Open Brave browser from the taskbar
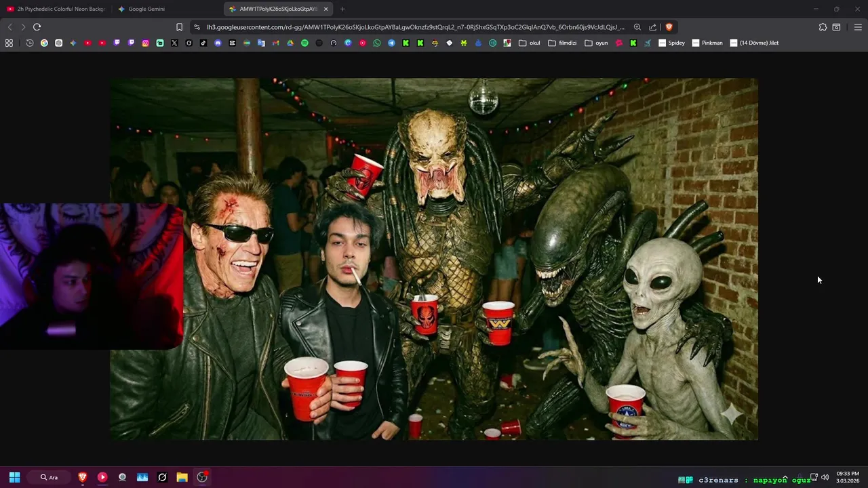 [83, 477]
